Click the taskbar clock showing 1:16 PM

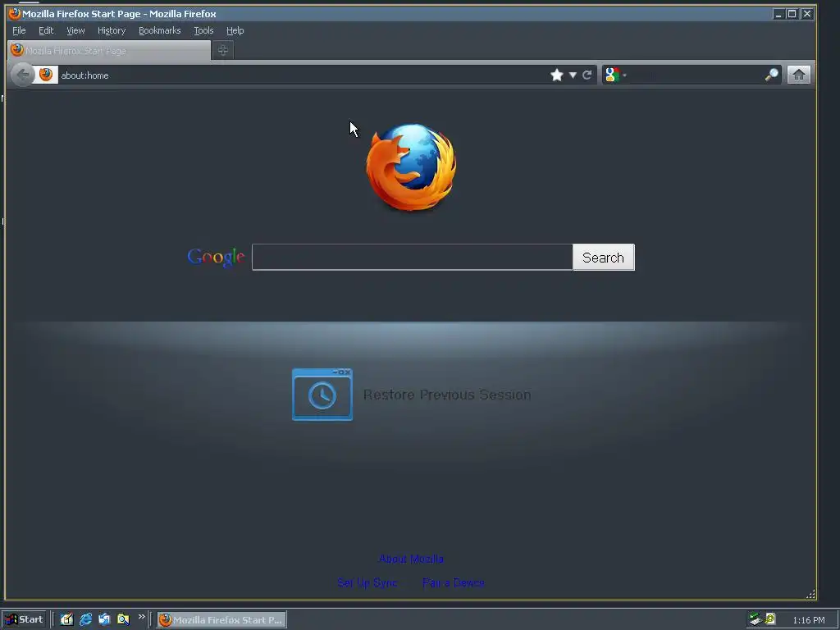coord(808,620)
